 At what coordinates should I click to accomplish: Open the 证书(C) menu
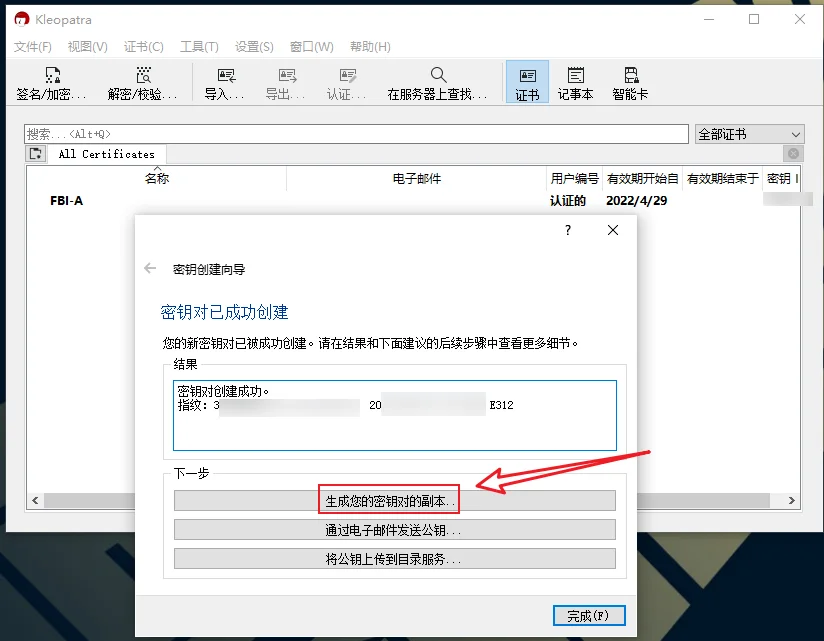pyautogui.click(x=144, y=47)
